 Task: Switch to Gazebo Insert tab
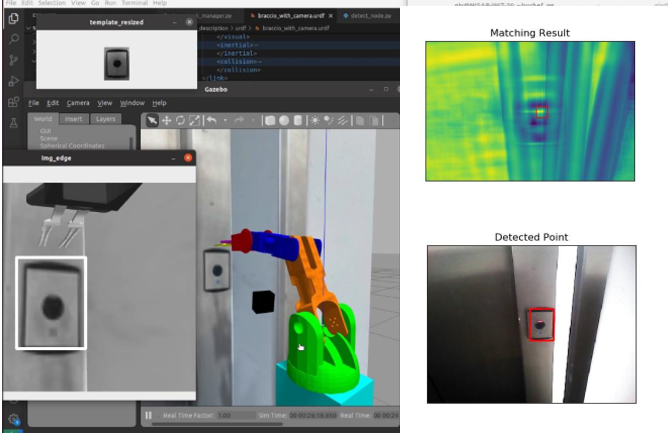pyautogui.click(x=74, y=119)
